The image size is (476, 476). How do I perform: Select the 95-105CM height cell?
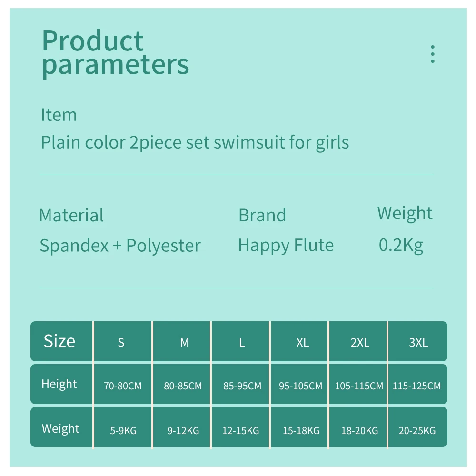[x=300, y=386]
